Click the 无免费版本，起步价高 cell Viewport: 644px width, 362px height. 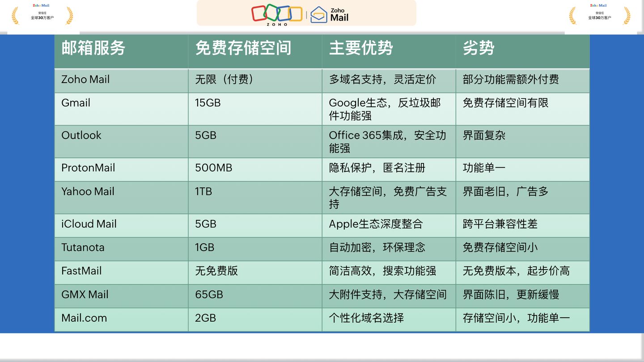pyautogui.click(x=522, y=273)
